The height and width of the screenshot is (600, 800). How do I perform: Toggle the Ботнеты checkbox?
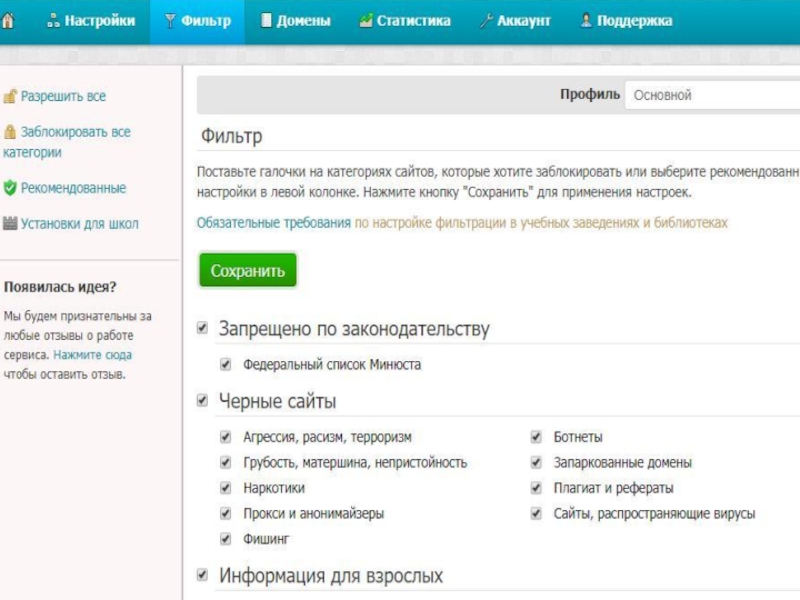[x=536, y=437]
